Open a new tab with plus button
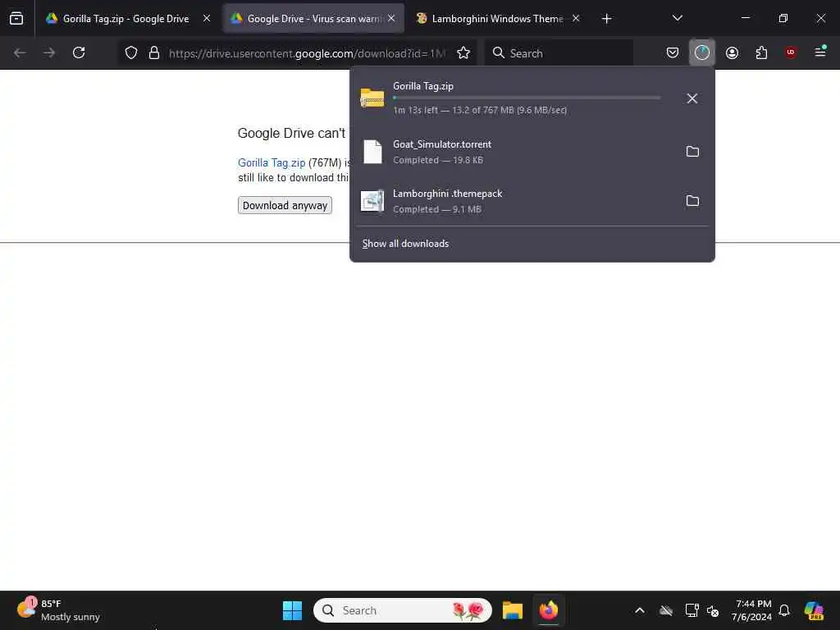 (606, 19)
